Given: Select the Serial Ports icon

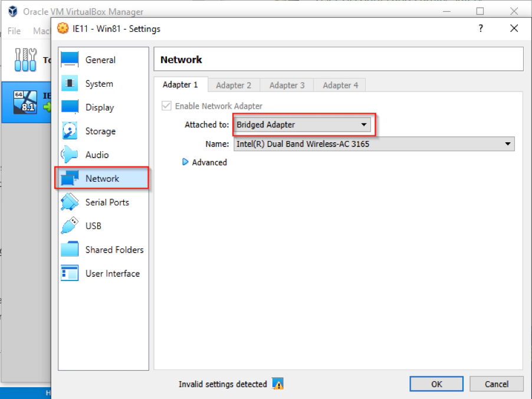Looking at the screenshot, I should (70, 202).
